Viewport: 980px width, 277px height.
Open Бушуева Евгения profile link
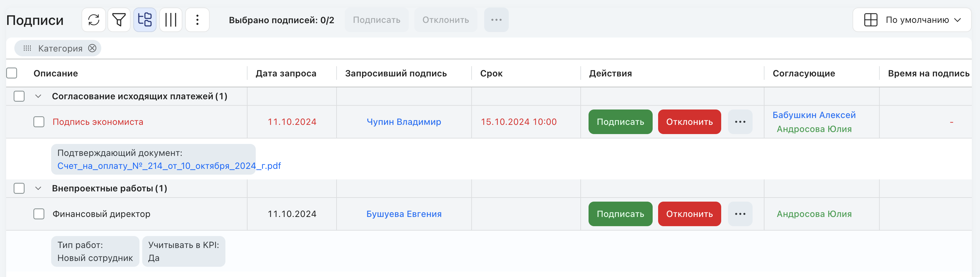pos(404,214)
